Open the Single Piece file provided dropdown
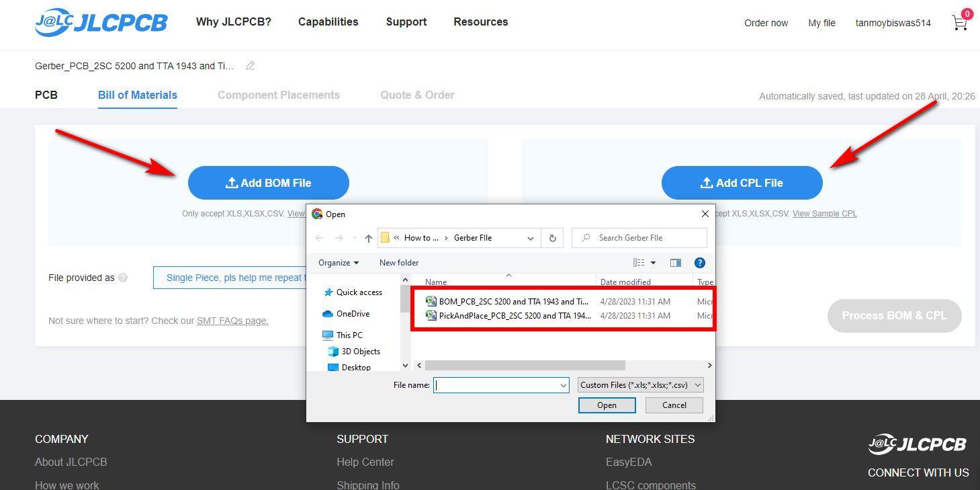 [x=230, y=278]
